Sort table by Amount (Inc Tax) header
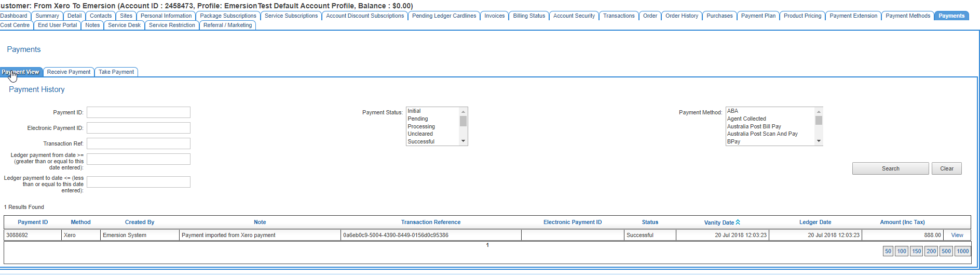This screenshot has height=275, width=980. (x=902, y=222)
